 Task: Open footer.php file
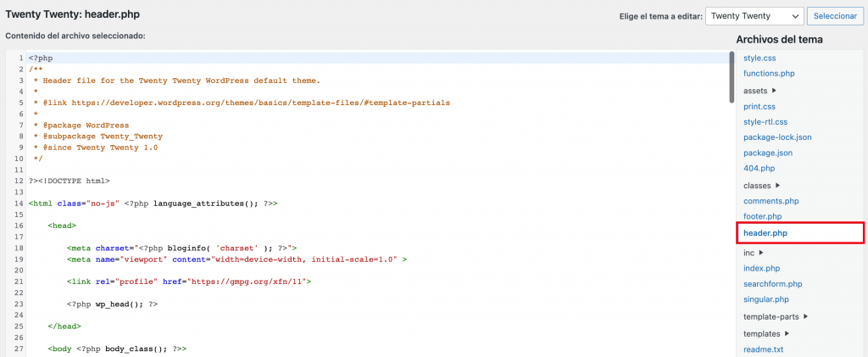coord(762,217)
